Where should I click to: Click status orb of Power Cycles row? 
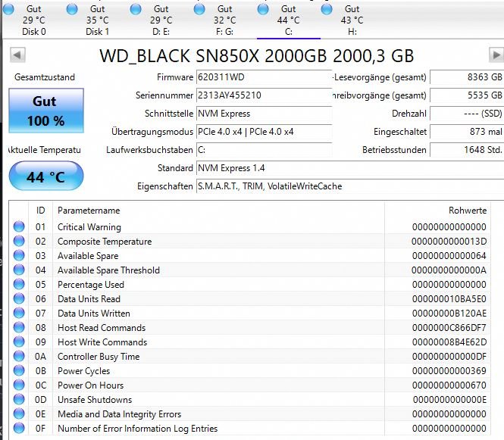click(x=19, y=370)
